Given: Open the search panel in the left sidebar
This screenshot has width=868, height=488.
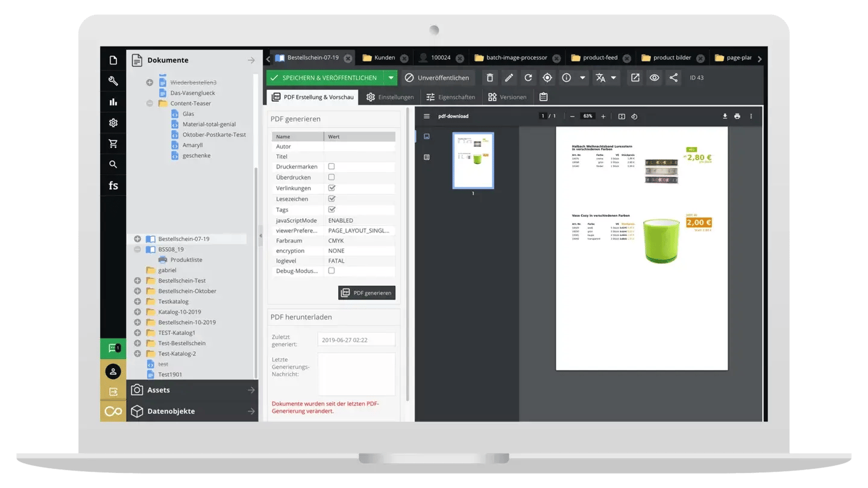Looking at the screenshot, I should coord(113,164).
